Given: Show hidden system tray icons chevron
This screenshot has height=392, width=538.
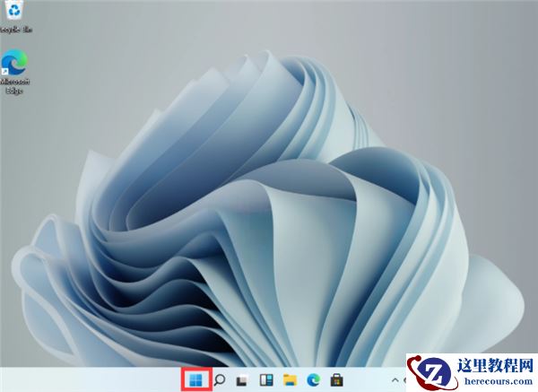Looking at the screenshot, I should pyautogui.click(x=395, y=380).
